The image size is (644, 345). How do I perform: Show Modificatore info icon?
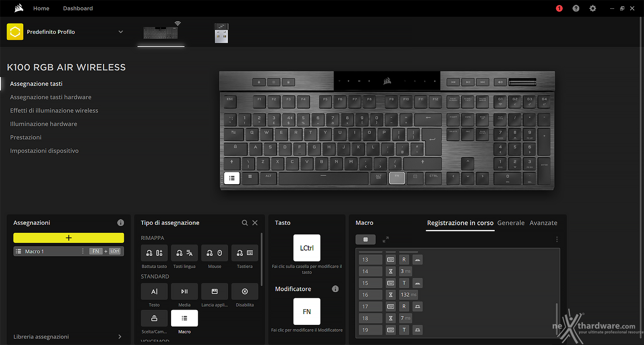(x=335, y=289)
